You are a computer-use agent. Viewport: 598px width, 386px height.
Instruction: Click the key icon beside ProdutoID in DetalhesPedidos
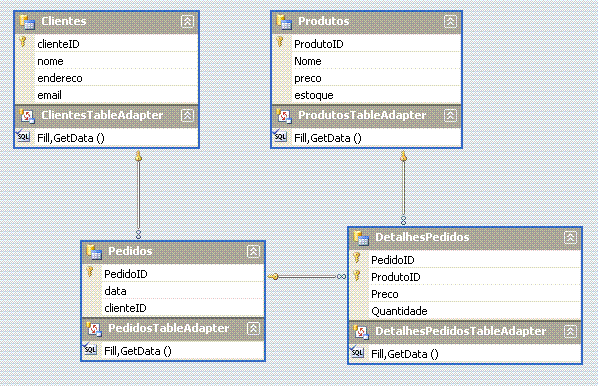(357, 275)
